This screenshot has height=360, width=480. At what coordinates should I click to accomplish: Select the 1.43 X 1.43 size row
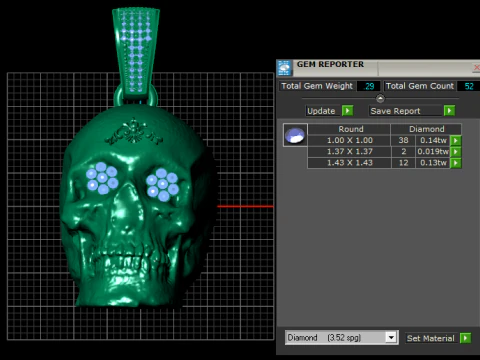[x=349, y=163]
